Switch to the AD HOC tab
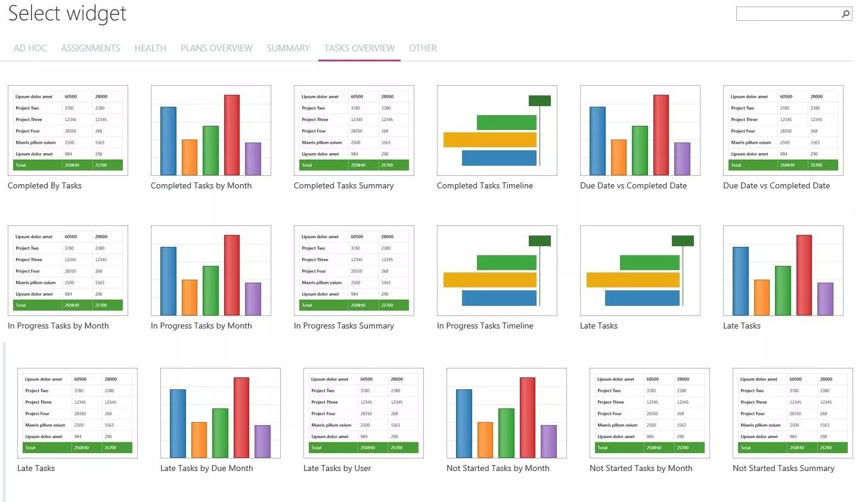The width and height of the screenshot is (868, 502). tap(30, 48)
